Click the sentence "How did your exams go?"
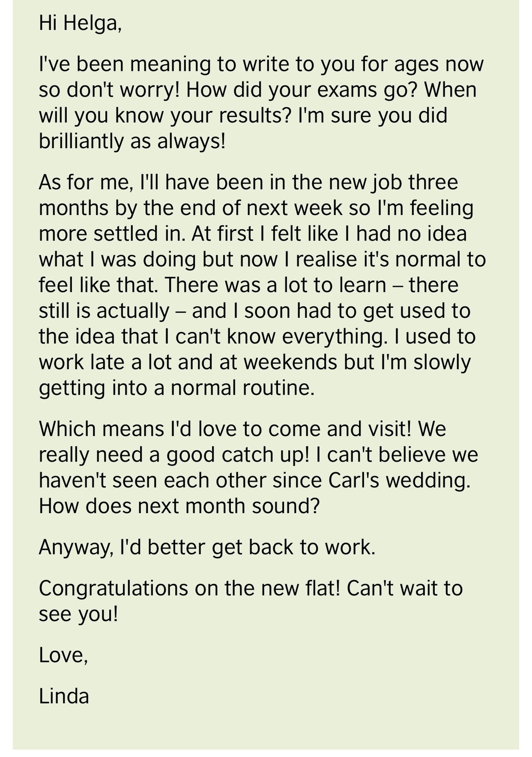Screen dimensions: 532x757 pos(302,90)
